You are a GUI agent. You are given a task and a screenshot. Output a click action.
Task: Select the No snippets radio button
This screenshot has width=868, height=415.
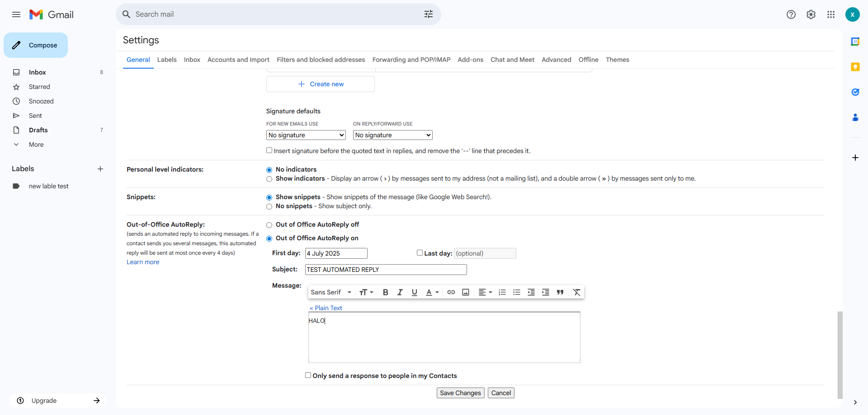pos(269,207)
